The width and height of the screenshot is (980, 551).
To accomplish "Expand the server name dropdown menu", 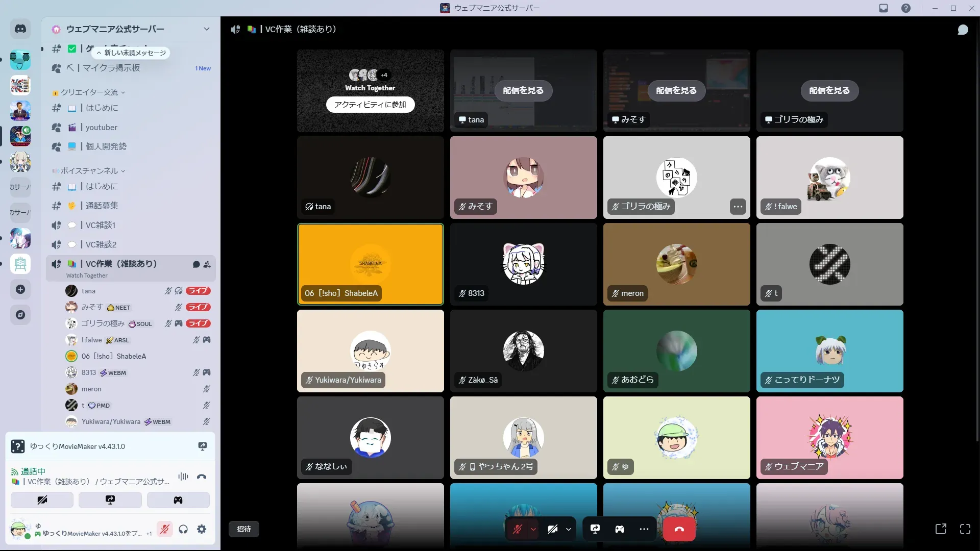I will [x=206, y=29].
